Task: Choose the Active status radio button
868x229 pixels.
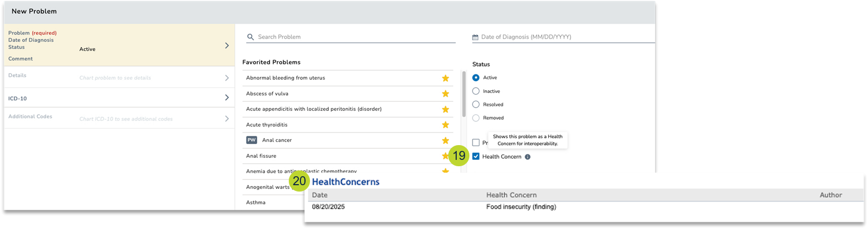Action: pyautogui.click(x=476, y=78)
